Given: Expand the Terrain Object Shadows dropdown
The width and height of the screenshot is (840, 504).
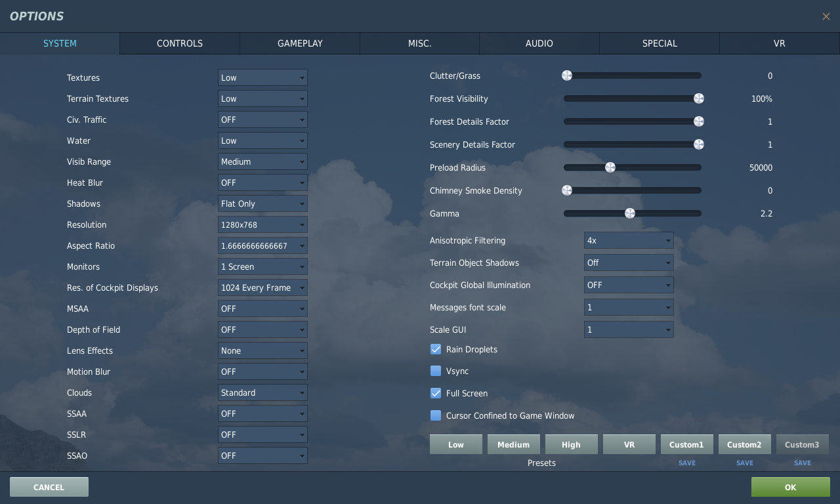Looking at the screenshot, I should [x=629, y=262].
